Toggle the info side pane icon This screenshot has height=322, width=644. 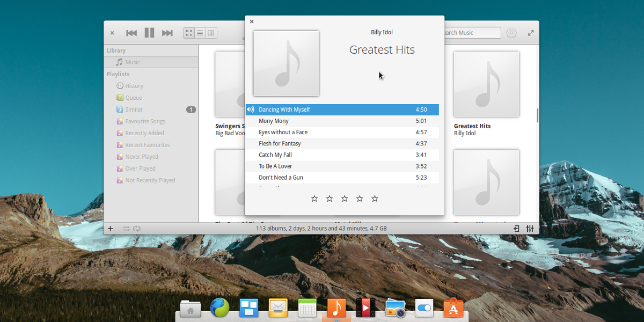tap(516, 228)
